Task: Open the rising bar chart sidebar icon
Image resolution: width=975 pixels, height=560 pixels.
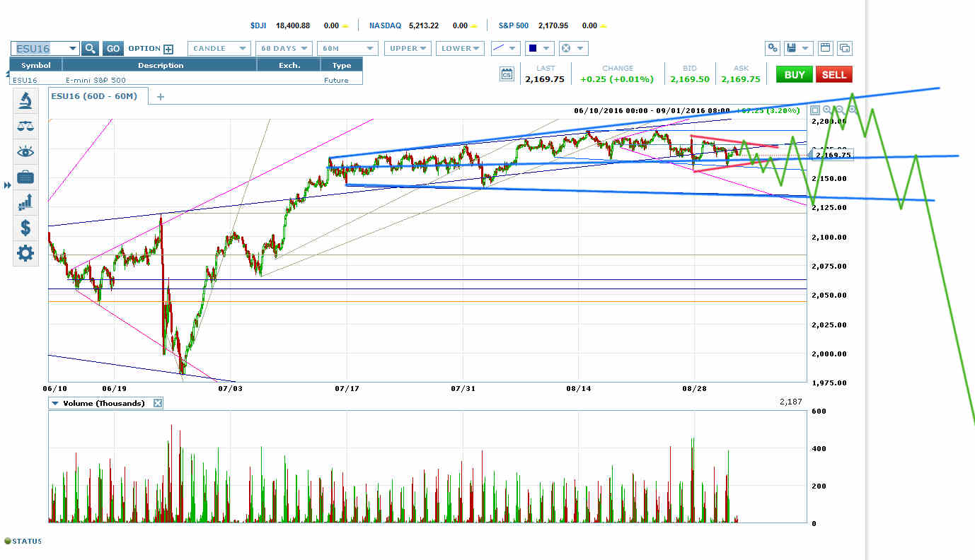Action: pos(25,202)
